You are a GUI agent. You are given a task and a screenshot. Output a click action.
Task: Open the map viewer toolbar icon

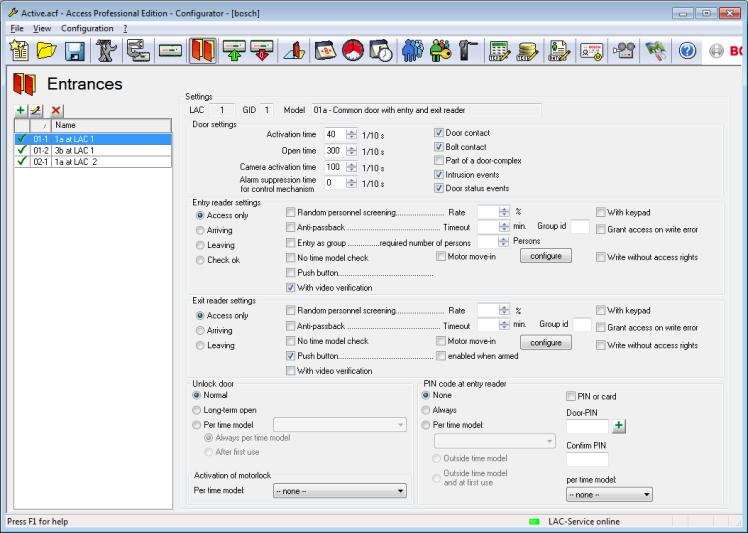coord(656,51)
